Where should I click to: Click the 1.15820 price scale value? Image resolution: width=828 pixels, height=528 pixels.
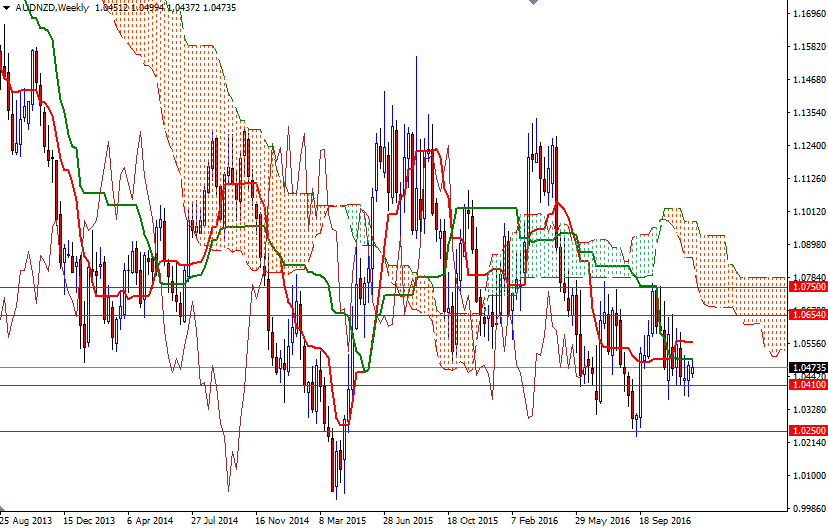(809, 47)
